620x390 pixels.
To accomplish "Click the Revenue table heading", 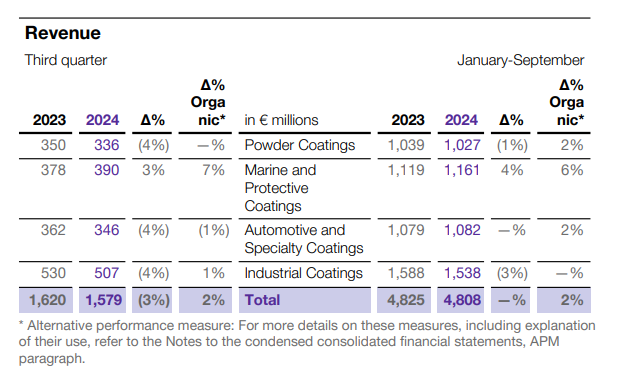I will click(62, 33).
